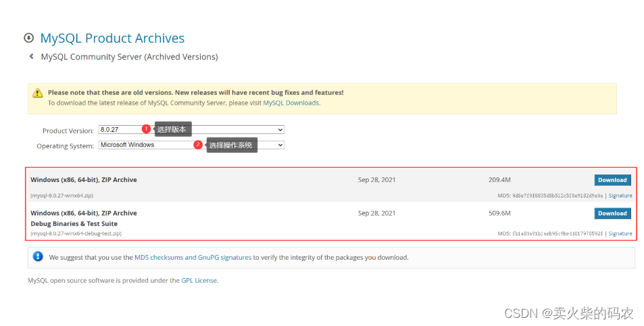Click the file name (mysql-8.0.27-winx64.zip)

[62, 195]
